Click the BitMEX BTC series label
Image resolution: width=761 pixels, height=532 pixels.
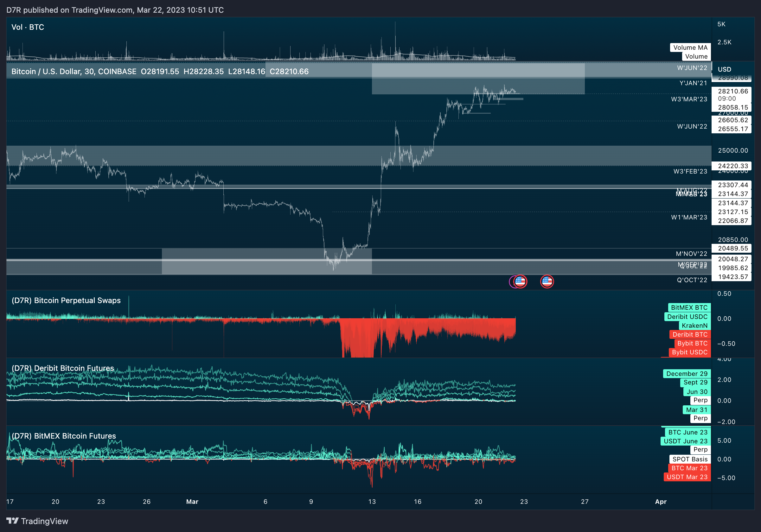[689, 307]
